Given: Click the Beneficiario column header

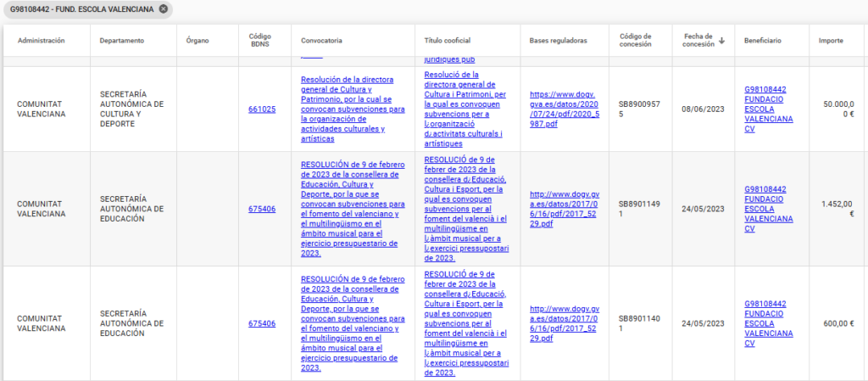Looking at the screenshot, I should 763,41.
